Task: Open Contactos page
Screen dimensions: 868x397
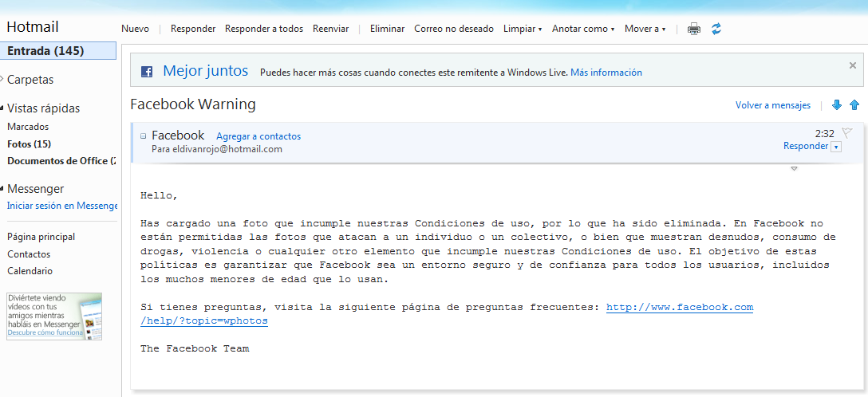Action: (x=29, y=254)
